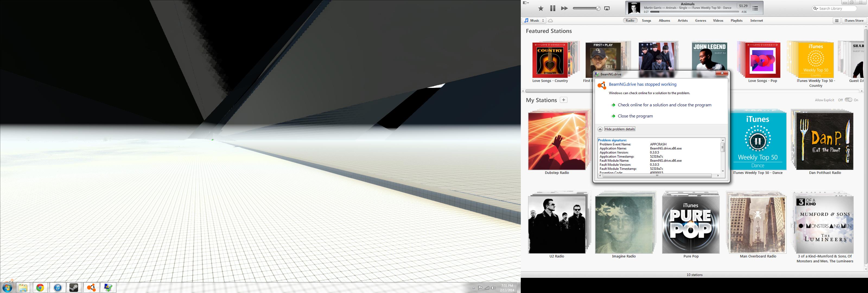Image resolution: width=868 pixels, height=293 pixels.
Task: Open featured iTunes Weekly Top 50 - Country station
Action: coord(816,60)
